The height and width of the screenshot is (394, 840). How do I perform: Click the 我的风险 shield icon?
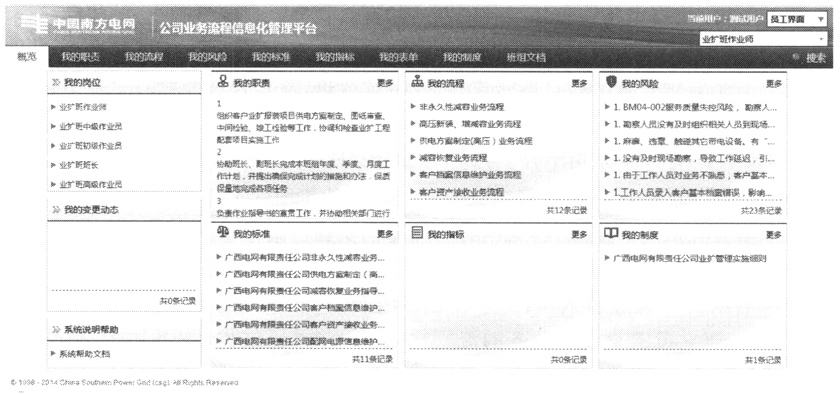click(x=611, y=81)
